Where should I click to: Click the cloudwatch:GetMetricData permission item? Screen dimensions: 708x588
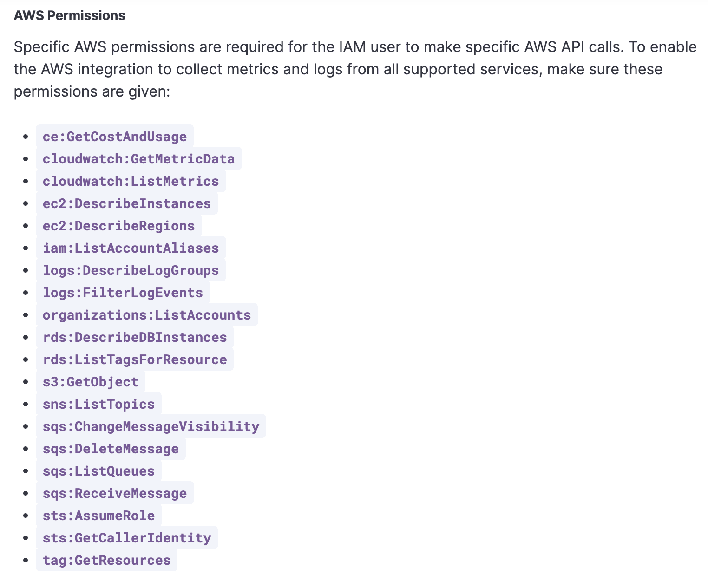(x=138, y=159)
